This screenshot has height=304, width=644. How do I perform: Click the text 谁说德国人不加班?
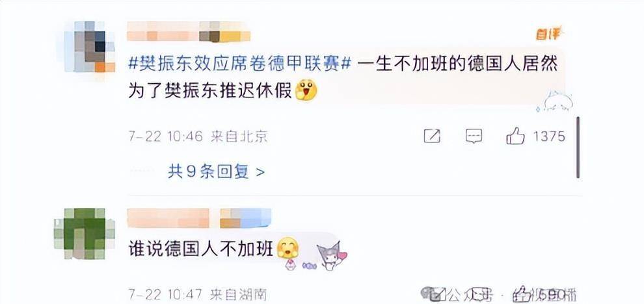click(201, 249)
